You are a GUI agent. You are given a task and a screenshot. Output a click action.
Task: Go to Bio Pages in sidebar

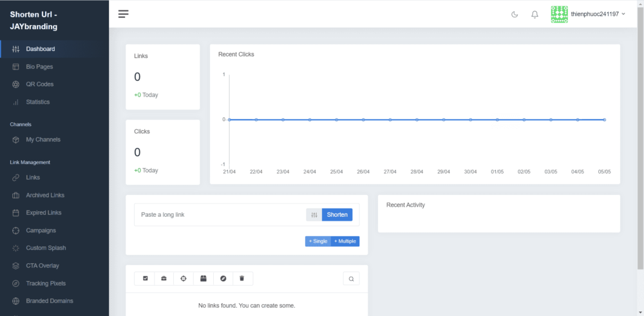[39, 67]
